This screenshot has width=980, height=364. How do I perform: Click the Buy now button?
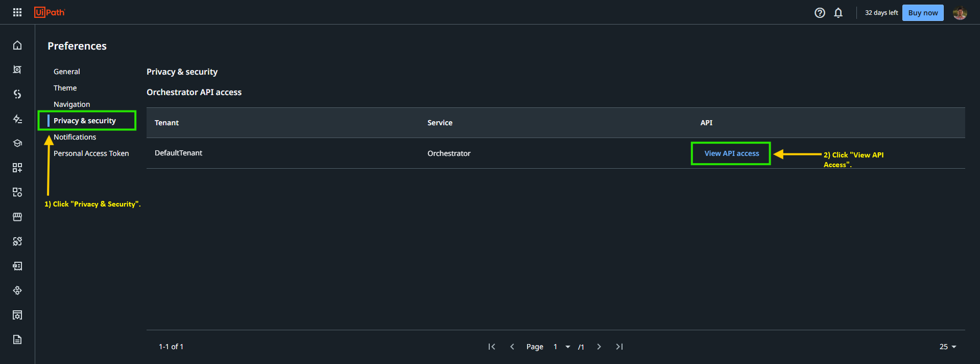[923, 13]
